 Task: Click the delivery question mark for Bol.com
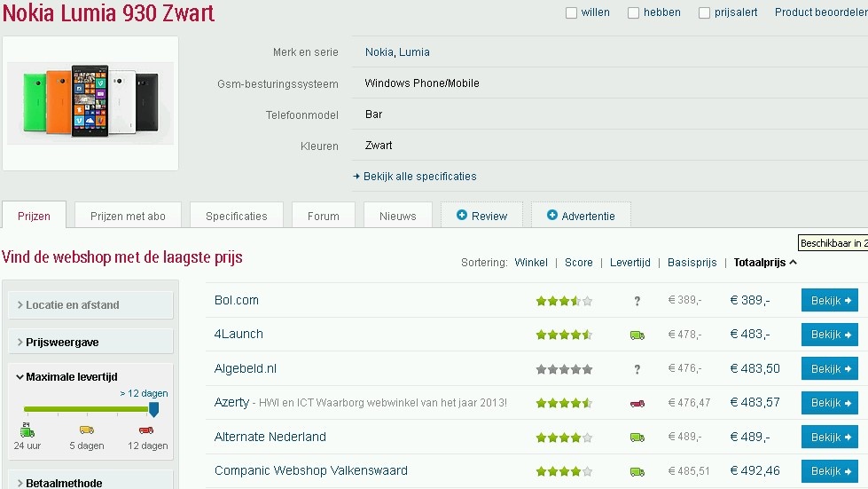coord(637,301)
